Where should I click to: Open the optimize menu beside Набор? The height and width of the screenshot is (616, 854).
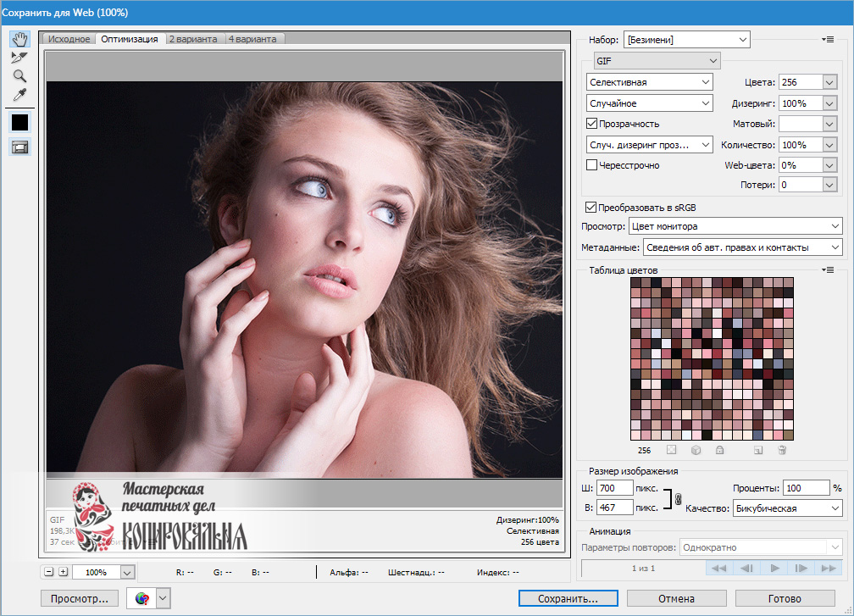click(828, 39)
